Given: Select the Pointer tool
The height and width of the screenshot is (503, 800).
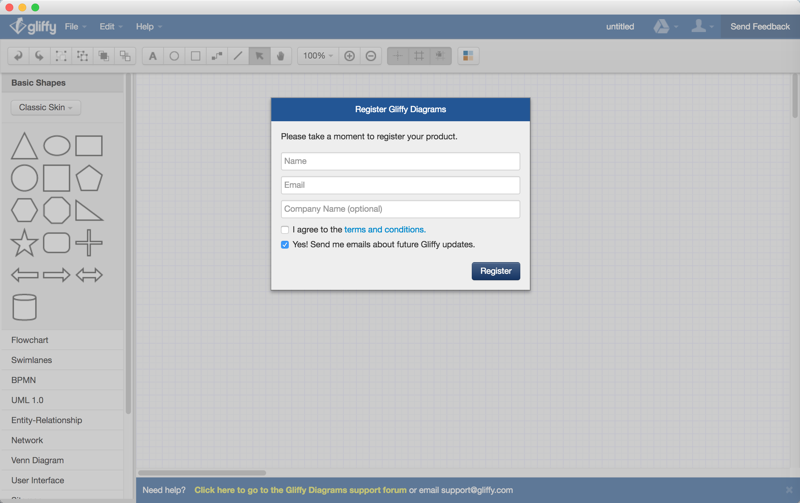Looking at the screenshot, I should [x=259, y=56].
